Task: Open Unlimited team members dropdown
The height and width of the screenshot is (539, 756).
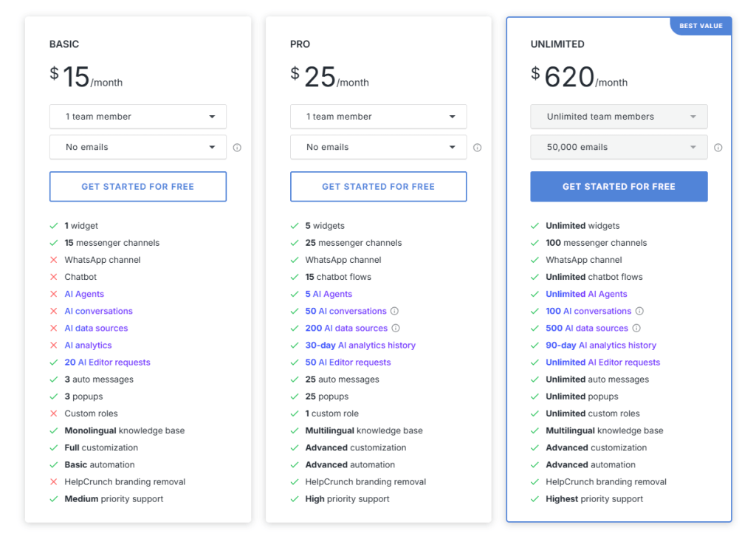Action: [x=619, y=117]
